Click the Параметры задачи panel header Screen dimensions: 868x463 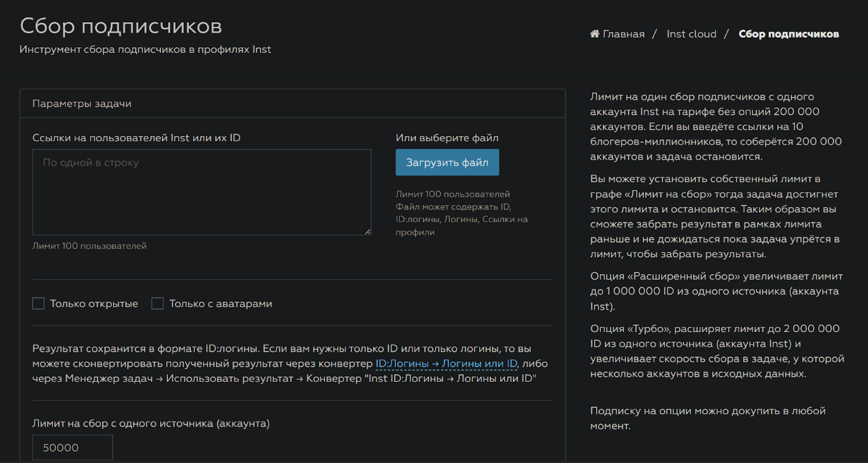point(82,103)
